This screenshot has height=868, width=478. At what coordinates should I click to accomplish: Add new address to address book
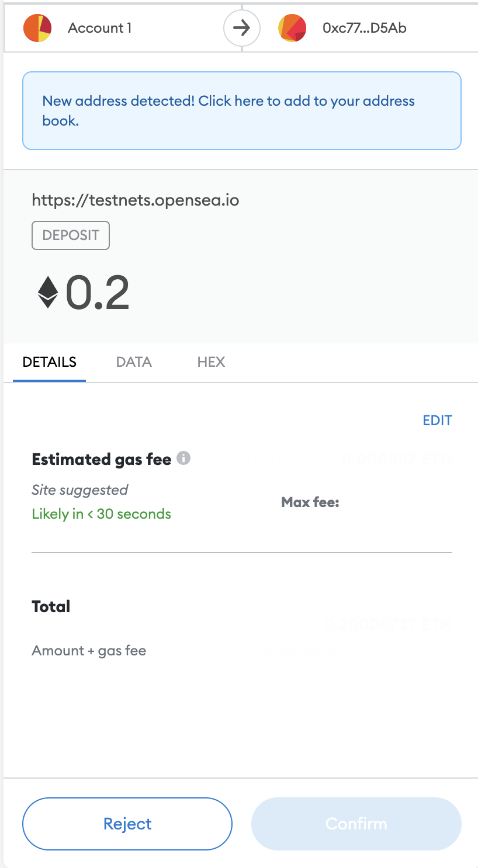[x=241, y=110]
